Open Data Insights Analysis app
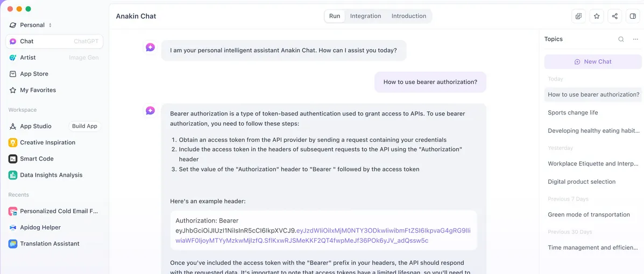This screenshot has width=644, height=274. point(51,175)
